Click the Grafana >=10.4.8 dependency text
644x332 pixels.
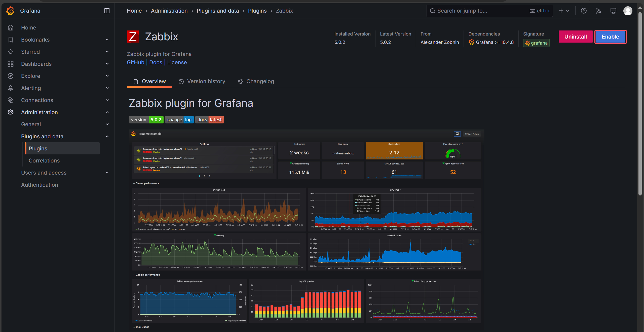coord(495,42)
